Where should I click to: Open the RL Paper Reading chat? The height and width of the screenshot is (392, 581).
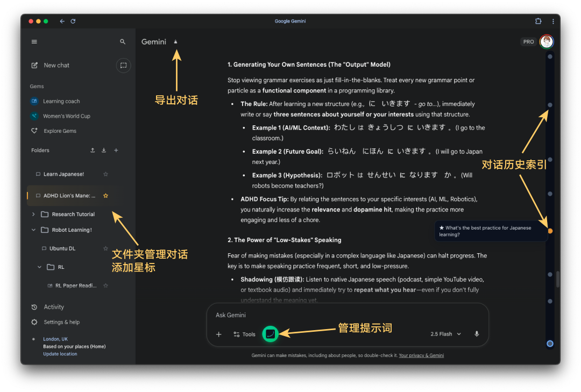coord(76,286)
